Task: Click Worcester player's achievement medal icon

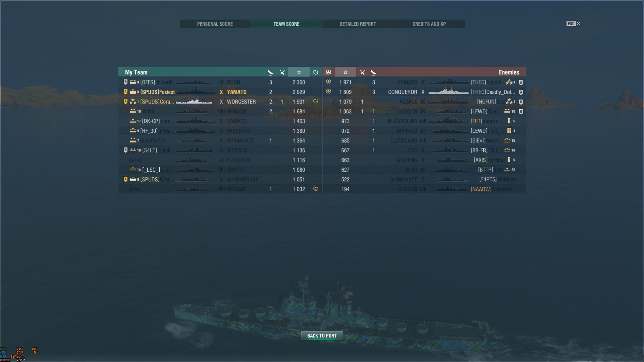Action: coord(316,101)
